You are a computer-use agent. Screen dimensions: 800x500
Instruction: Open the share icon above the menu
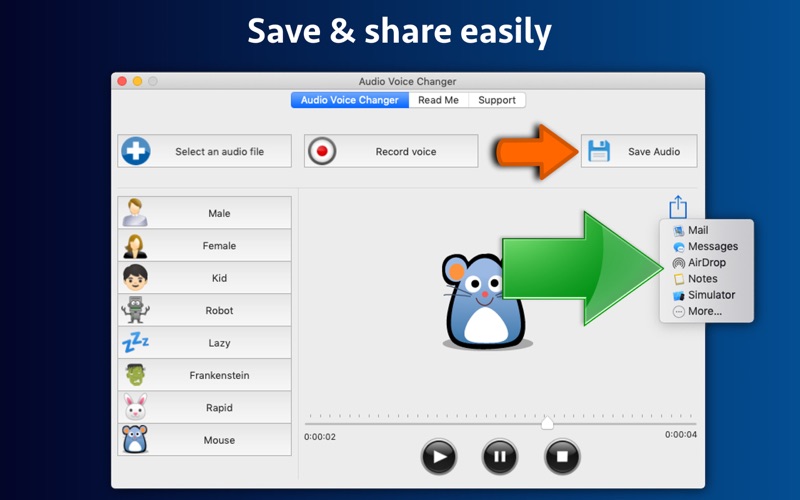click(678, 207)
